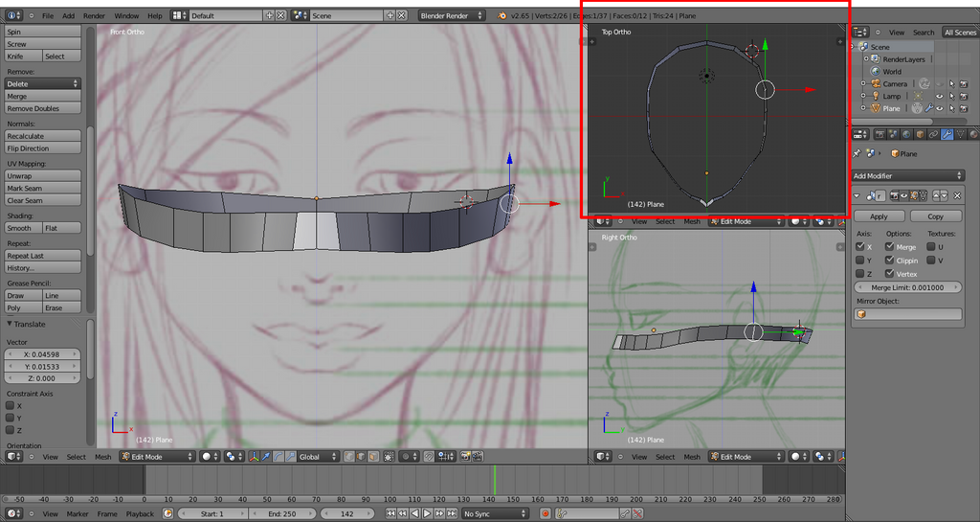Disable the Merge option checkbox
The width and height of the screenshot is (980, 522).
(889, 247)
